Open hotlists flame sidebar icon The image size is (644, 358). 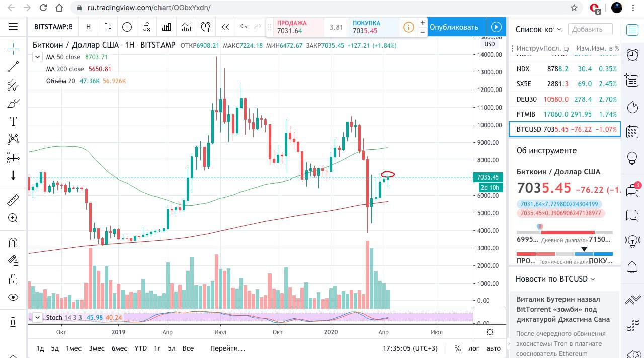point(632,107)
